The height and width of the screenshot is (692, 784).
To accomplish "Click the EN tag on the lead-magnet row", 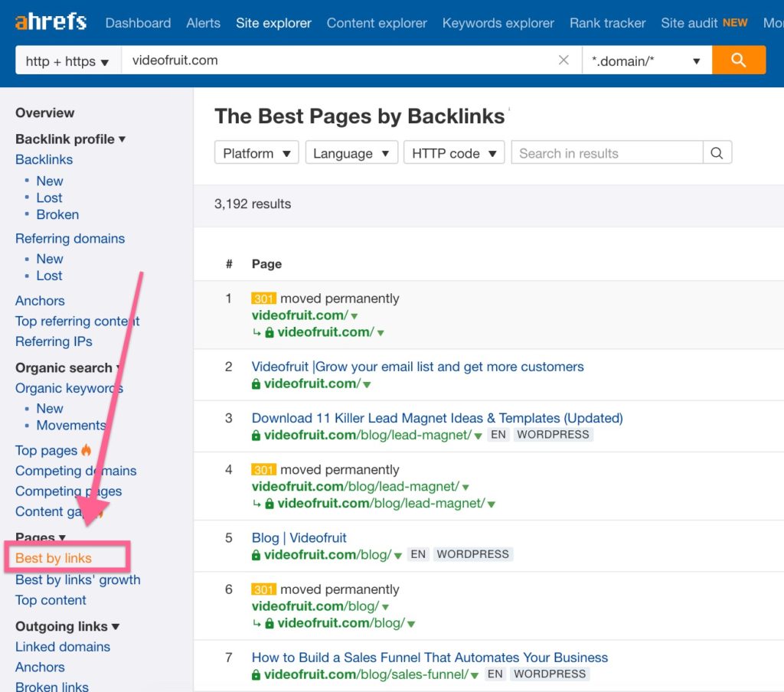I will coord(498,435).
